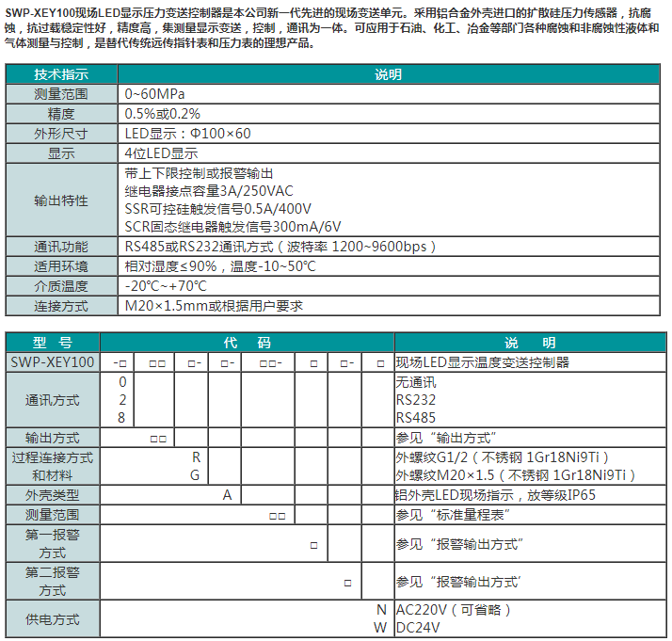
Task: Click '现场LED显示温度变送控制器' description
Action: point(482,362)
